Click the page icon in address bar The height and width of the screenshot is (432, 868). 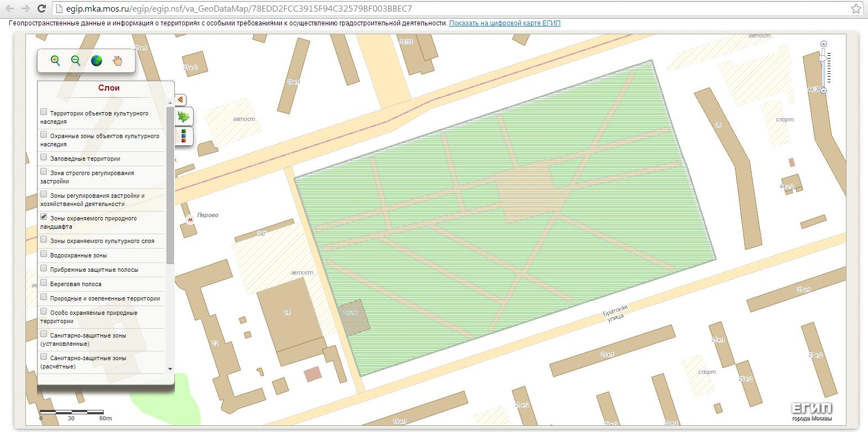(60, 8)
